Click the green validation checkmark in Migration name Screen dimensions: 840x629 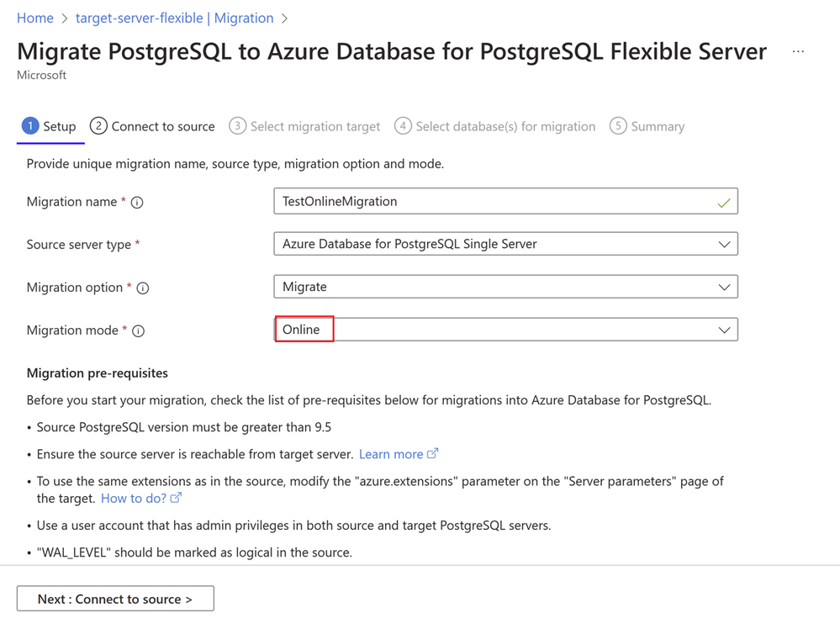tap(724, 203)
